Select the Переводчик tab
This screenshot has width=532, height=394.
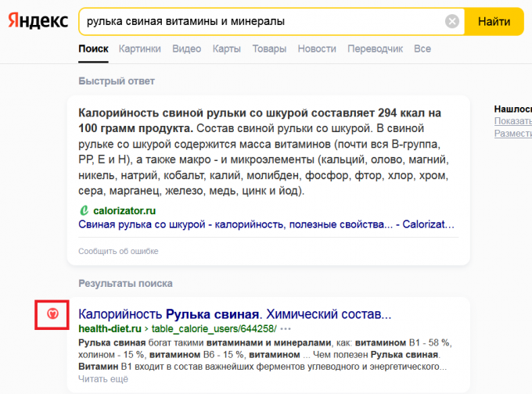(x=375, y=48)
